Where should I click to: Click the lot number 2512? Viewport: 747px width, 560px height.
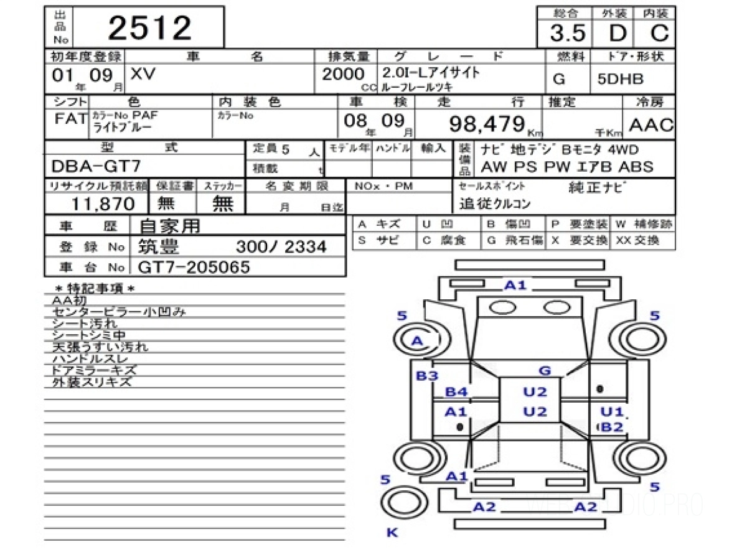pyautogui.click(x=151, y=28)
